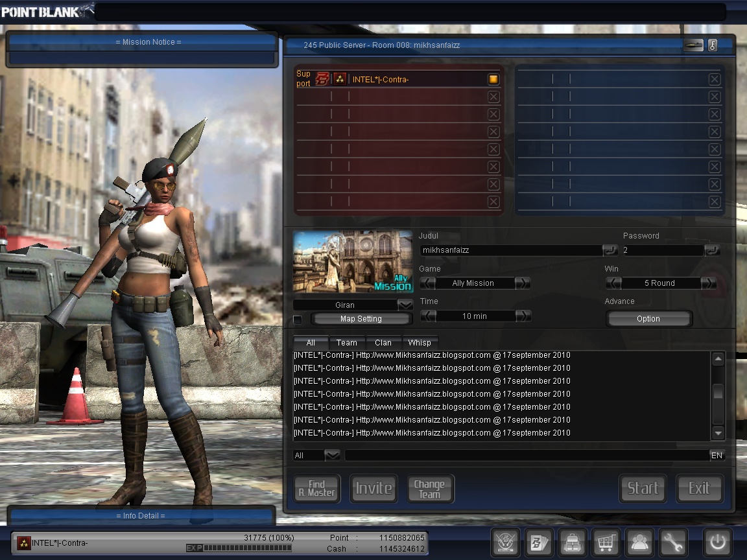
Task: Click the key password icon in room header
Action: 713,45
